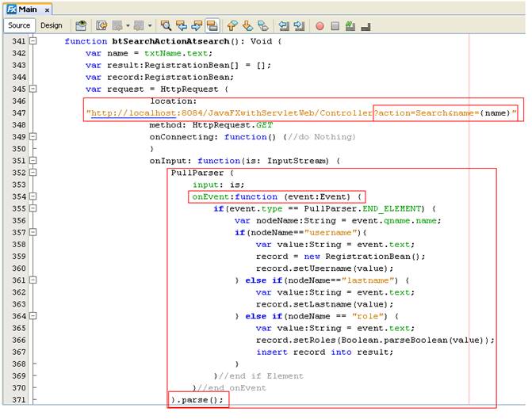Click '//end onEvent' comment

pos(232,388)
